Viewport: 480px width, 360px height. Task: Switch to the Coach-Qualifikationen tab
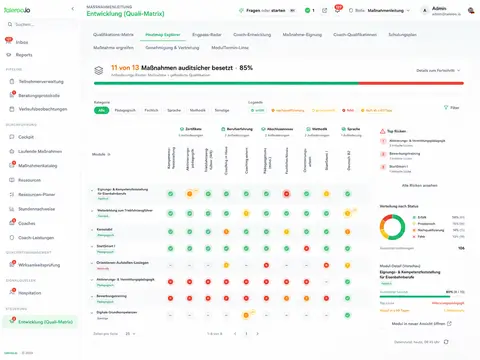pyautogui.click(x=355, y=35)
